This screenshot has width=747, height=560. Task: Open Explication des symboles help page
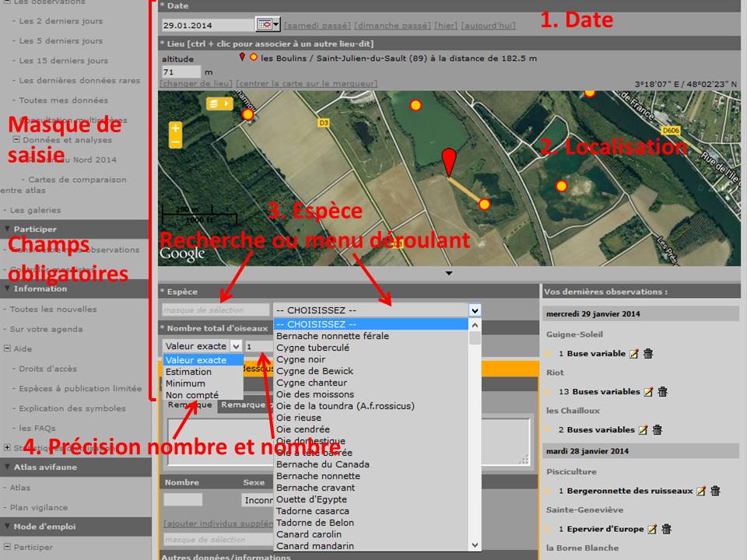click(x=72, y=408)
